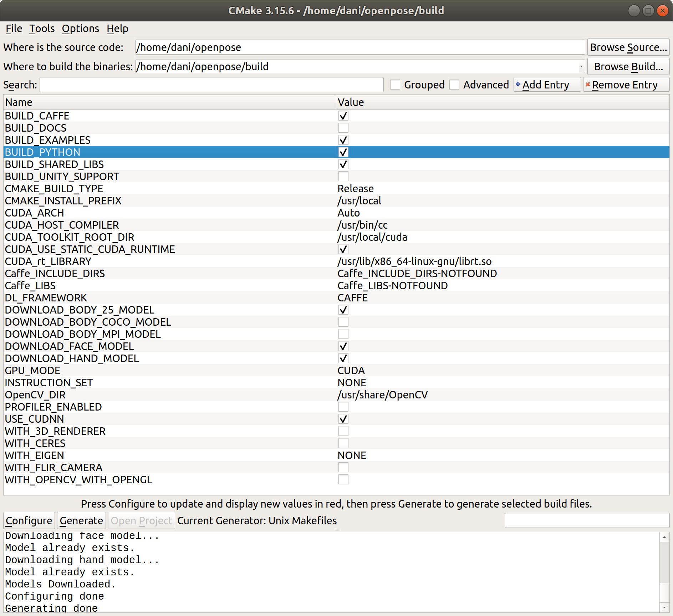This screenshot has width=673, height=616.
Task: Select the WITH_EIGEN NONE value
Action: click(x=352, y=455)
